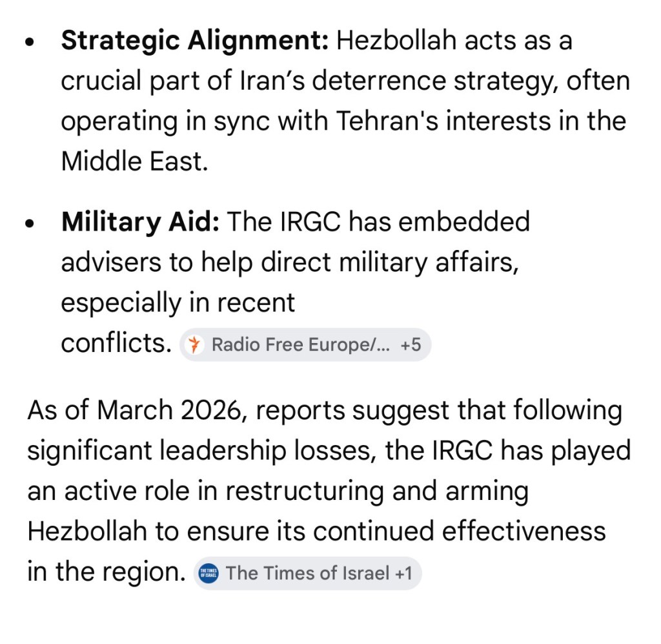This screenshot has height=644, width=661.
Task: Click the bullet point before Strategic Alignment
Action: (30, 44)
